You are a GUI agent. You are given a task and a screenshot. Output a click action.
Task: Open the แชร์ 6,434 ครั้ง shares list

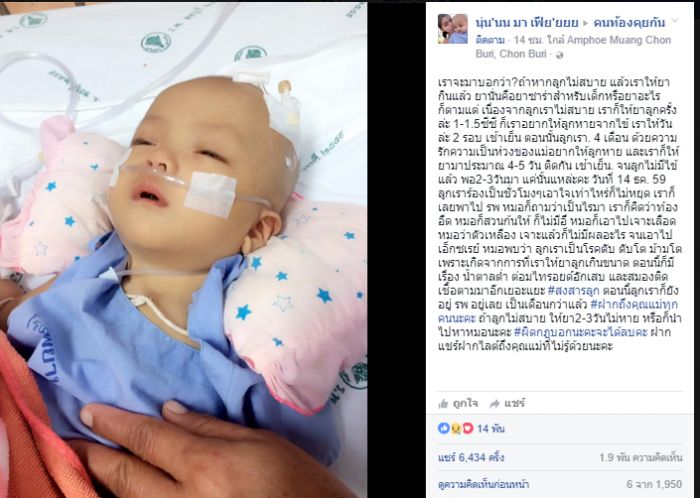click(x=471, y=457)
